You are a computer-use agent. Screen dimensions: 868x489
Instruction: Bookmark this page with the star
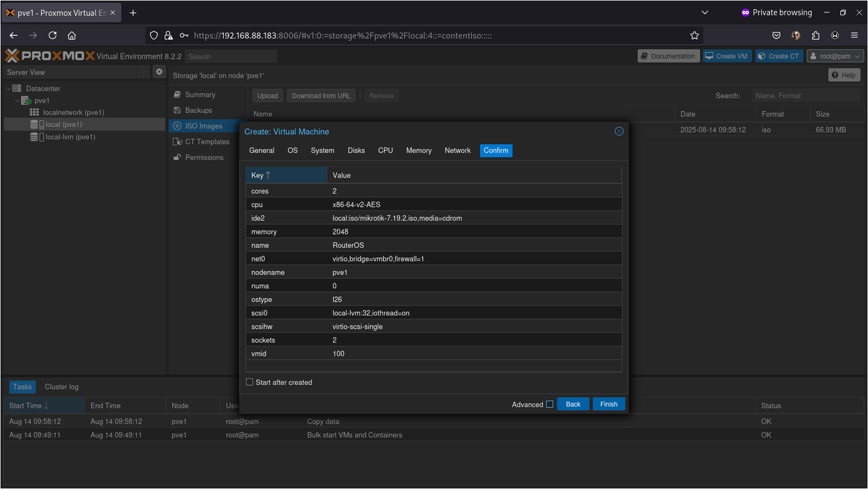click(694, 35)
